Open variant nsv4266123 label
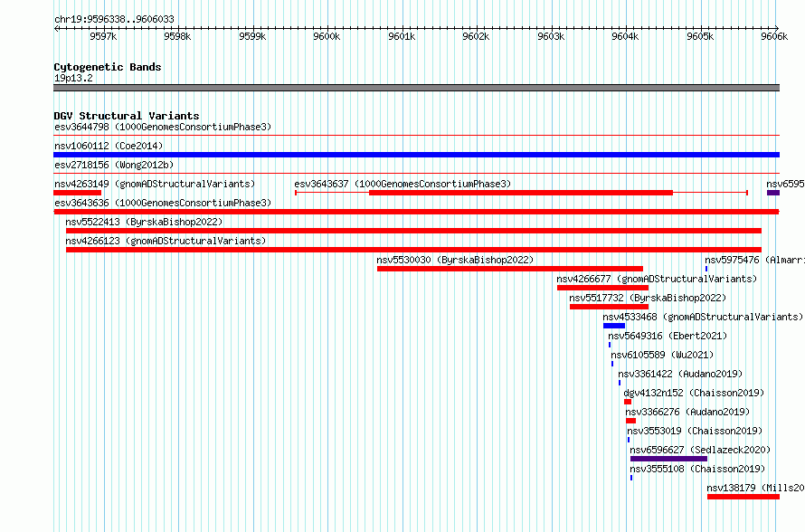 [x=166, y=241]
